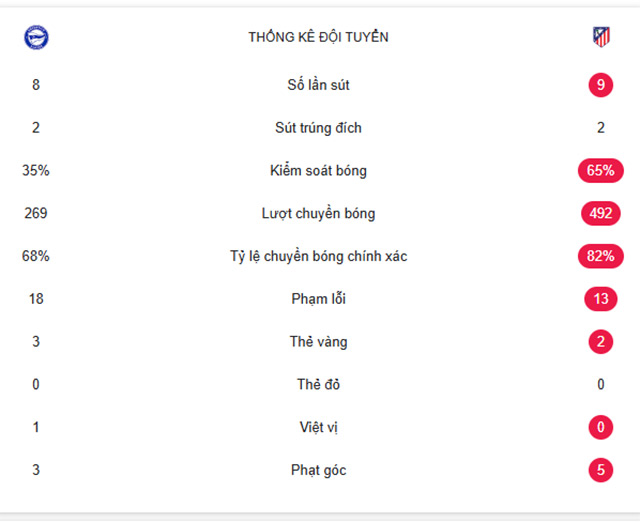Click the Alavés team crest icon

36,38
